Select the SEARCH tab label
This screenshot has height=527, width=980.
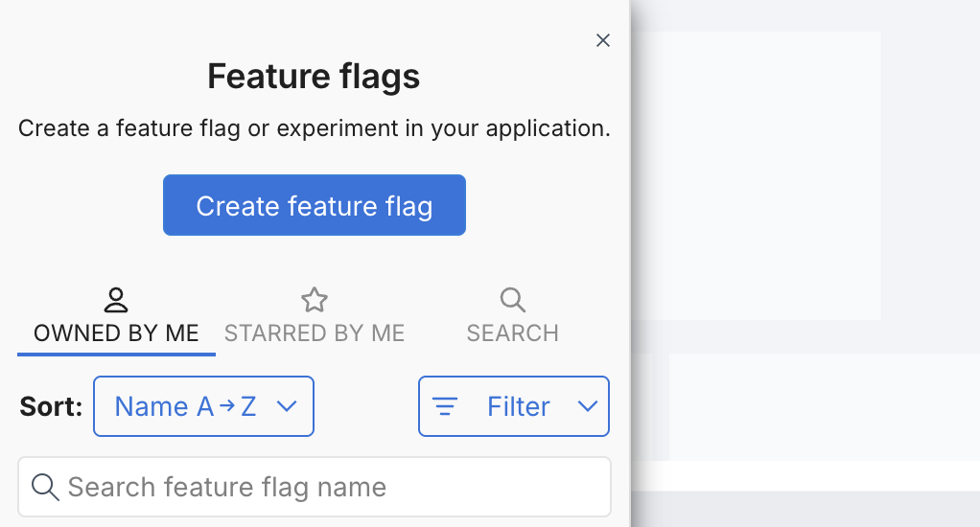[x=513, y=333]
